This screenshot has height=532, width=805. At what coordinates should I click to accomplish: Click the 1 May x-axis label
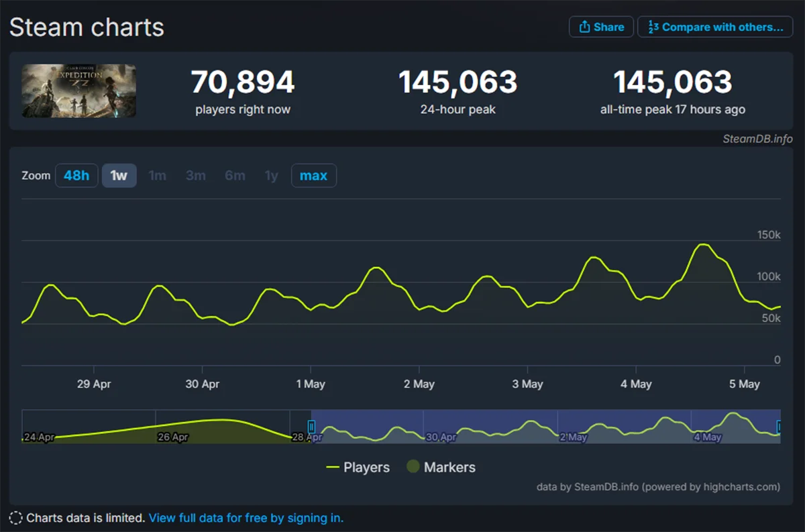pyautogui.click(x=311, y=384)
